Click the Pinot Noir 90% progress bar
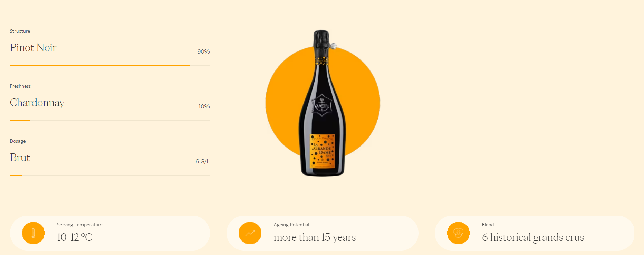Viewport: 644px width, 255px height. [x=100, y=65]
